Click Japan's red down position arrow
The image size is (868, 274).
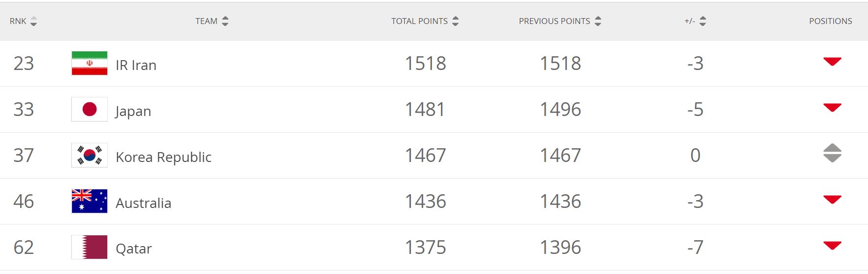click(x=832, y=108)
